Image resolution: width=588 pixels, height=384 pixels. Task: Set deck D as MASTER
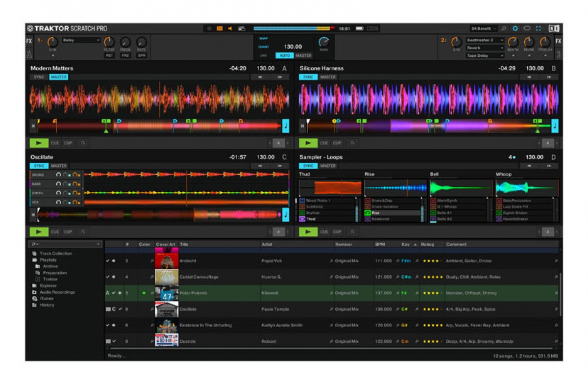pos(328,166)
